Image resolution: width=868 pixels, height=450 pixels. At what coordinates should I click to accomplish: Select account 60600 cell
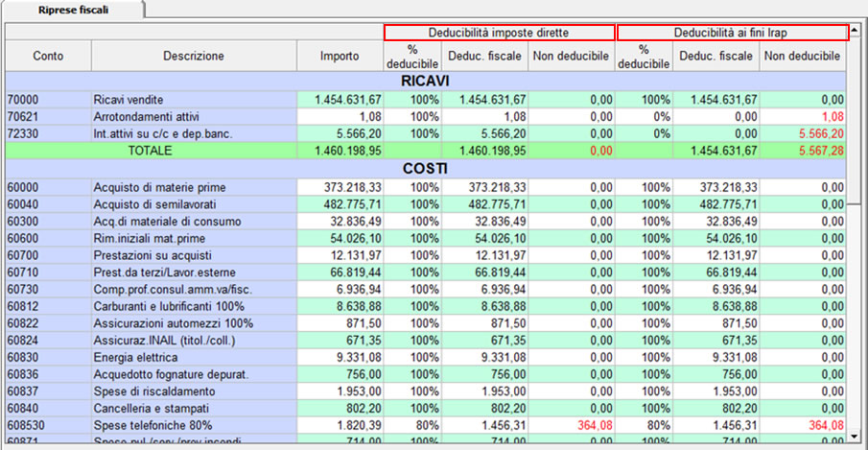48,239
